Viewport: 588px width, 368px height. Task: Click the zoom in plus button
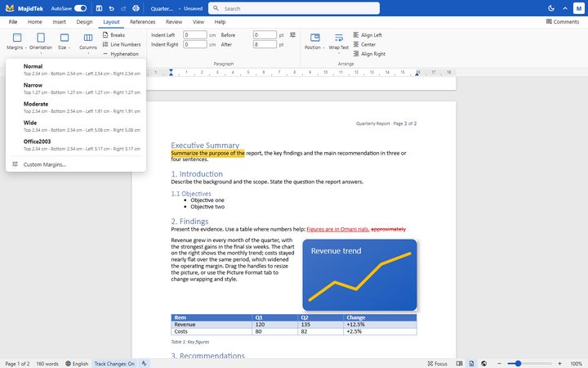[x=559, y=363]
